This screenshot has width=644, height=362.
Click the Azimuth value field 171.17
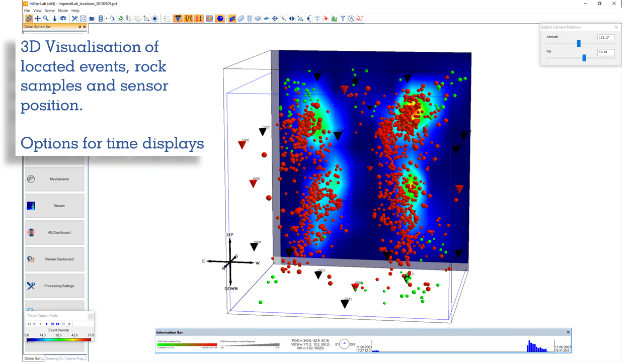click(x=606, y=37)
